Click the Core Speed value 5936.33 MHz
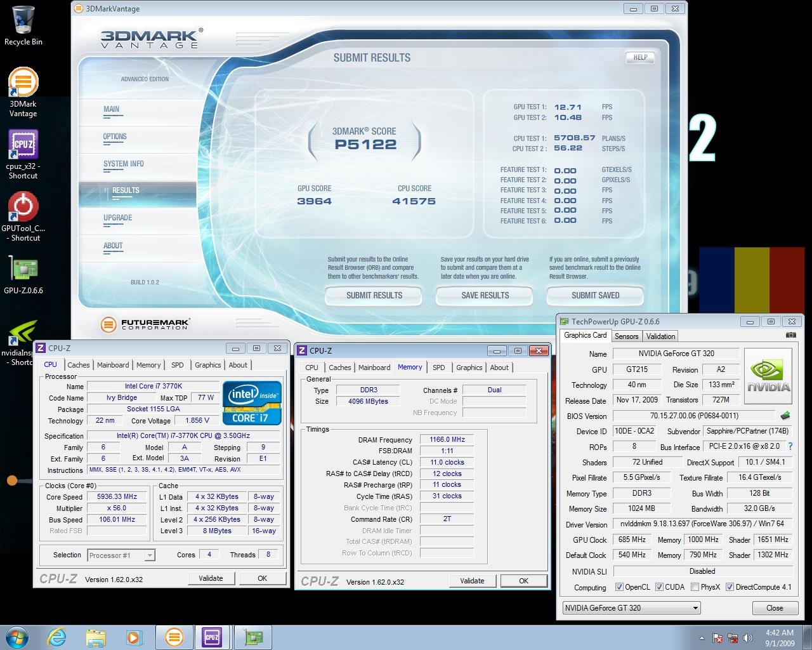 [x=117, y=497]
